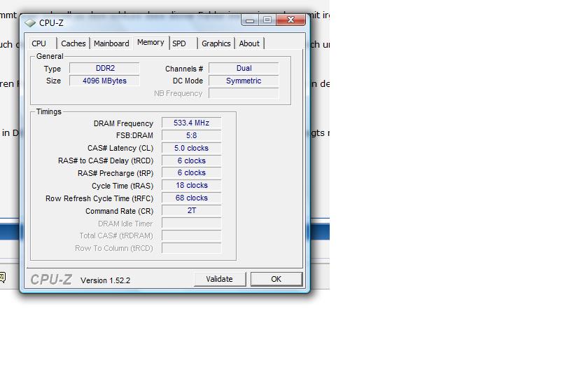Click the FSB:DRAM label
The image size is (588, 368).
134,135
